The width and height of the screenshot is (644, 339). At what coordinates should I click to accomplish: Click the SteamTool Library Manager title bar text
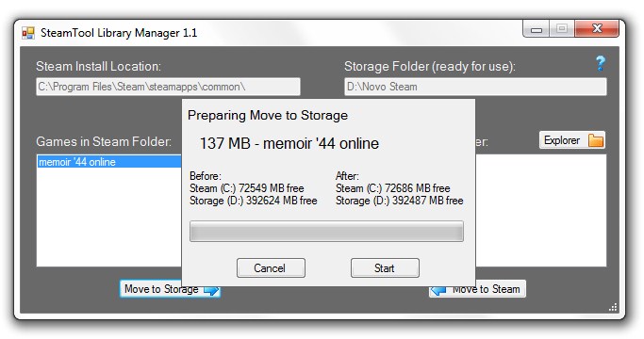point(119,33)
